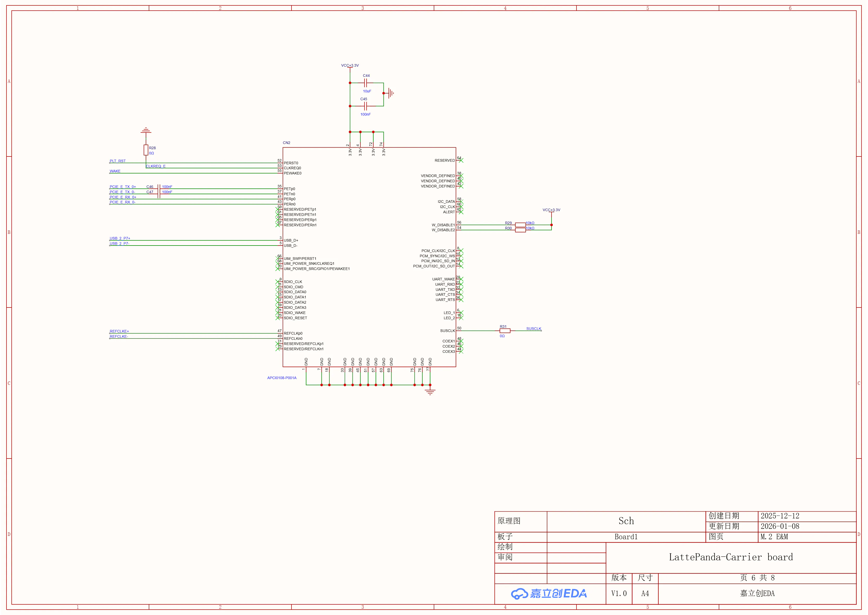Click the SUSCLK net label
The width and height of the screenshot is (868, 615).
pos(534,329)
